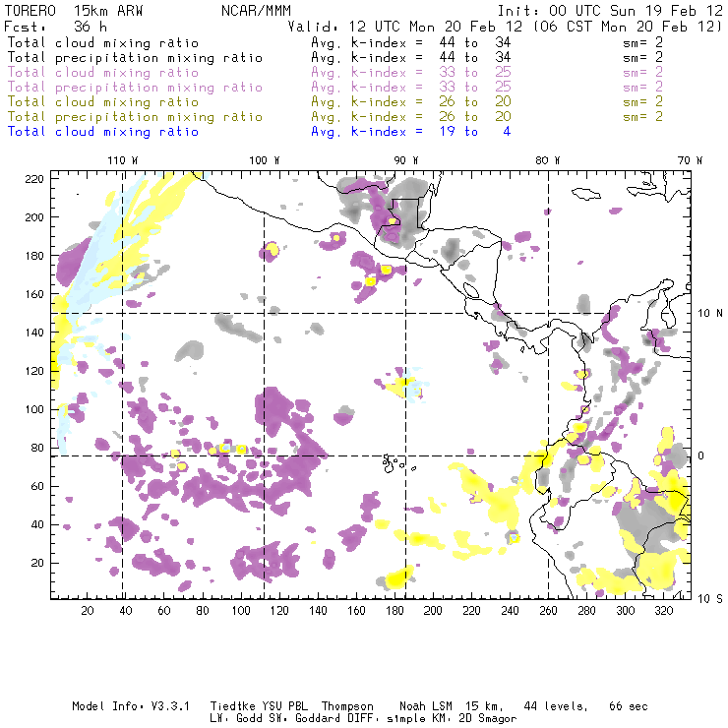Click 'Model Info: V3.3.1' text

[131, 706]
